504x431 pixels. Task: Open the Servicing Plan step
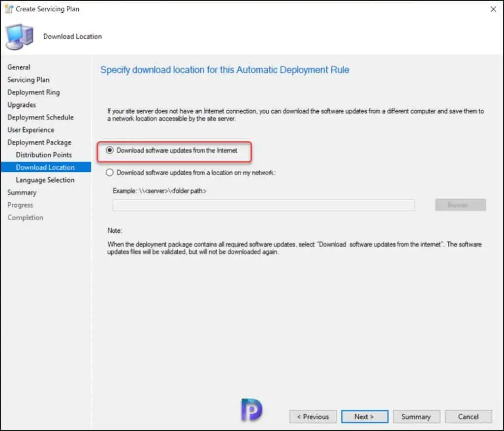(x=28, y=80)
